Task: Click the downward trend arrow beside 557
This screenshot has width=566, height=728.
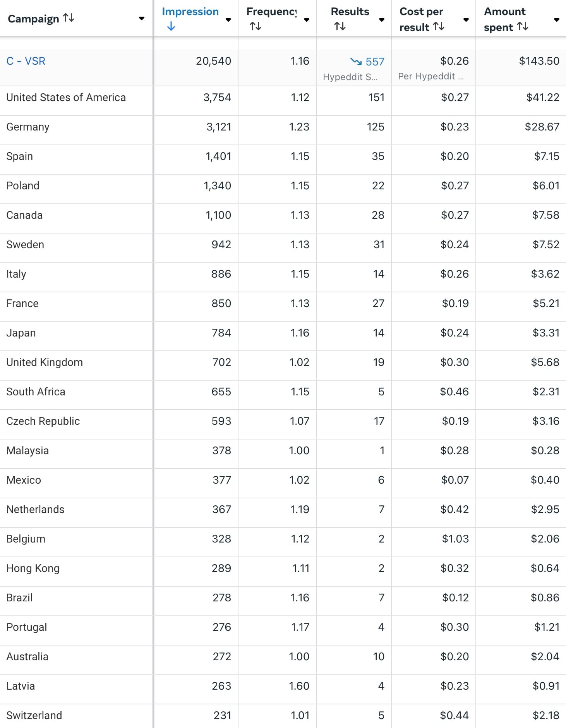Action: [x=356, y=61]
